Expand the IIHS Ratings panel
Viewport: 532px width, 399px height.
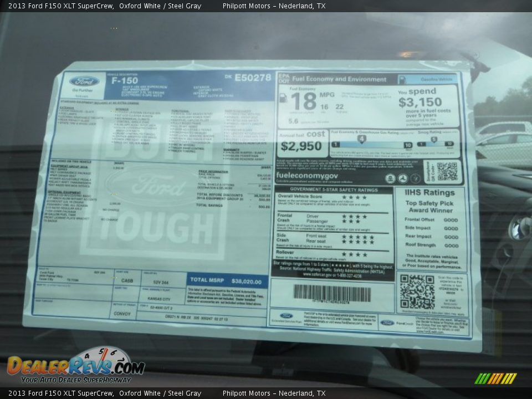pos(429,193)
